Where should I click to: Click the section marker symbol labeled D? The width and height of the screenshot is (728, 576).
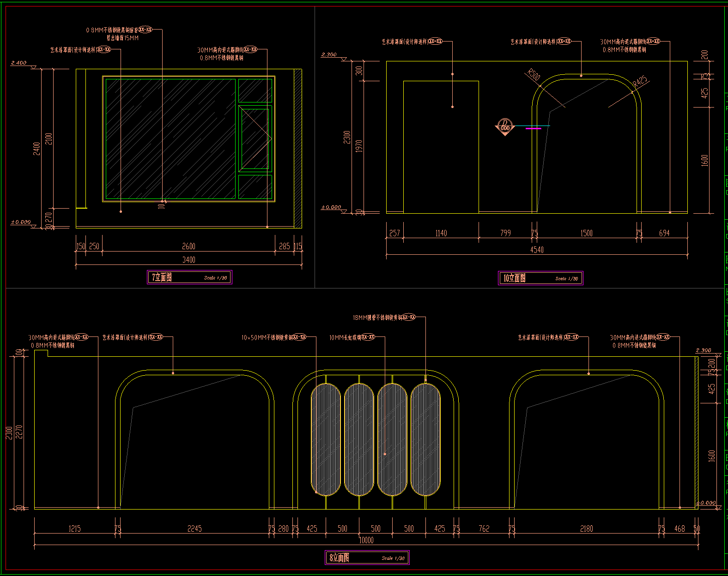pos(505,126)
